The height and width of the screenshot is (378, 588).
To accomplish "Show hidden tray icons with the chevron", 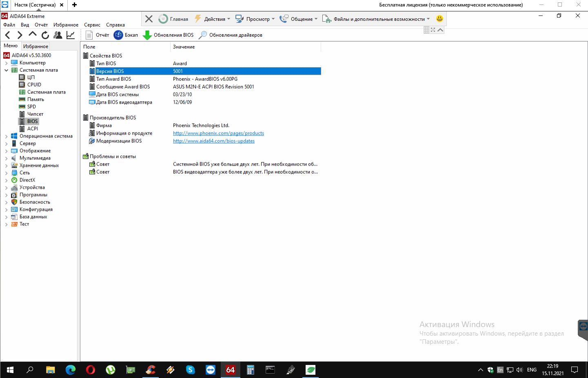I will click(481, 370).
